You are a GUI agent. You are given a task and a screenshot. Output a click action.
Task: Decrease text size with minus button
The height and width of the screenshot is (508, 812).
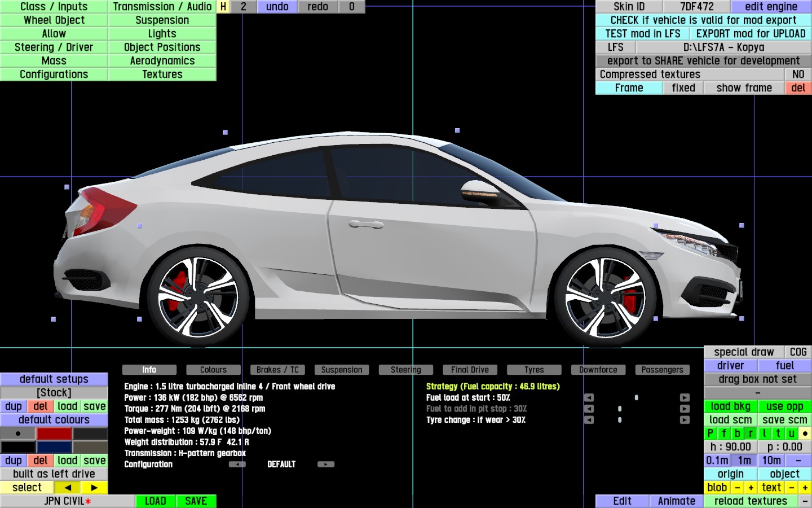[x=792, y=488]
